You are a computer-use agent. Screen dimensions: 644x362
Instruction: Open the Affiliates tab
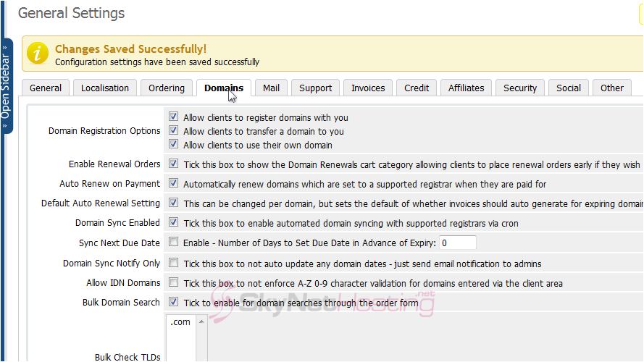(467, 88)
